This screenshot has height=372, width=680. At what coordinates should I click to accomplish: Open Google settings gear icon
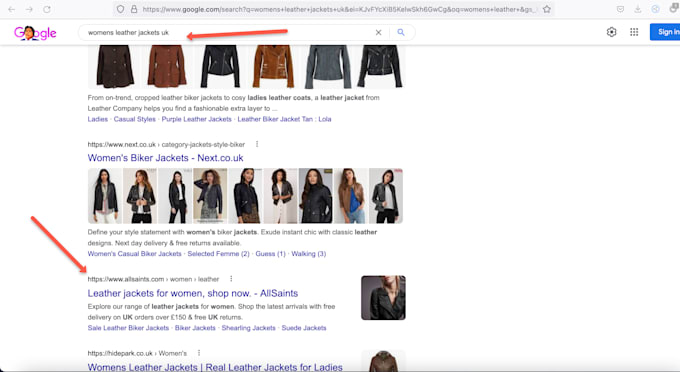[x=611, y=32]
